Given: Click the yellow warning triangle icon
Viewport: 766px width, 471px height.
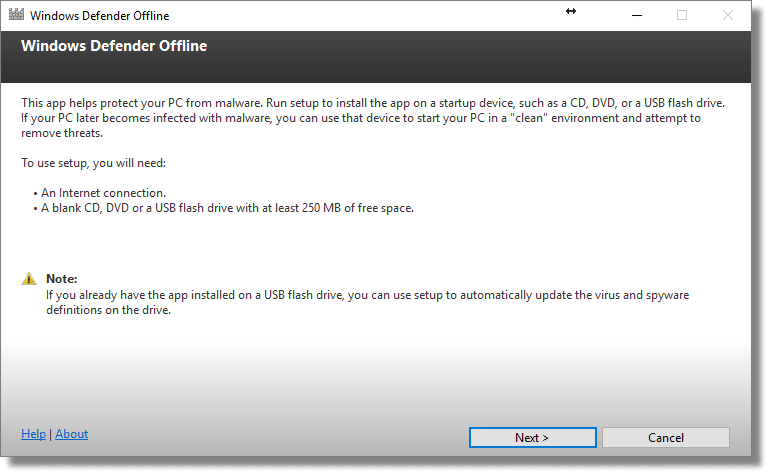Looking at the screenshot, I should 29,279.
